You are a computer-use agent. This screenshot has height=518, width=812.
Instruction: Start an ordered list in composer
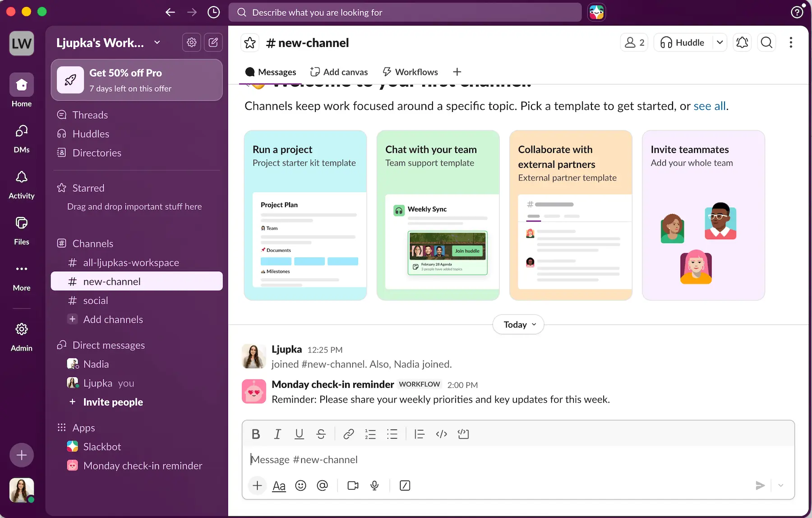(x=370, y=434)
